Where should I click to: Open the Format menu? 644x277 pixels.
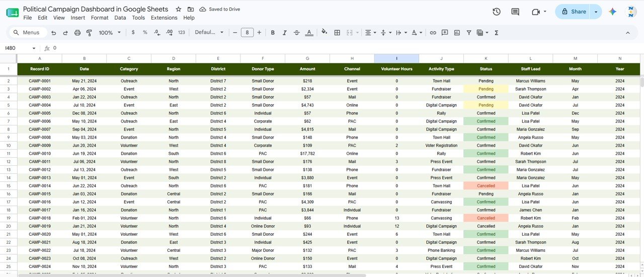100,18
